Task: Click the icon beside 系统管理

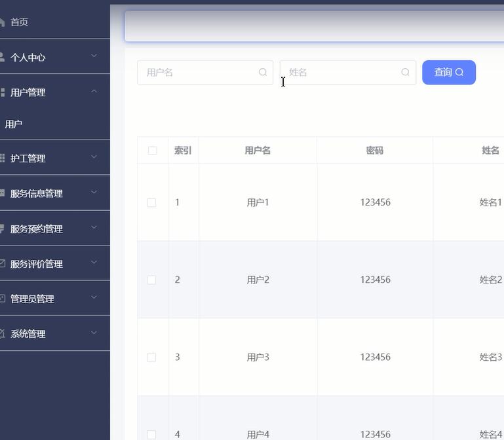Action: (2, 334)
